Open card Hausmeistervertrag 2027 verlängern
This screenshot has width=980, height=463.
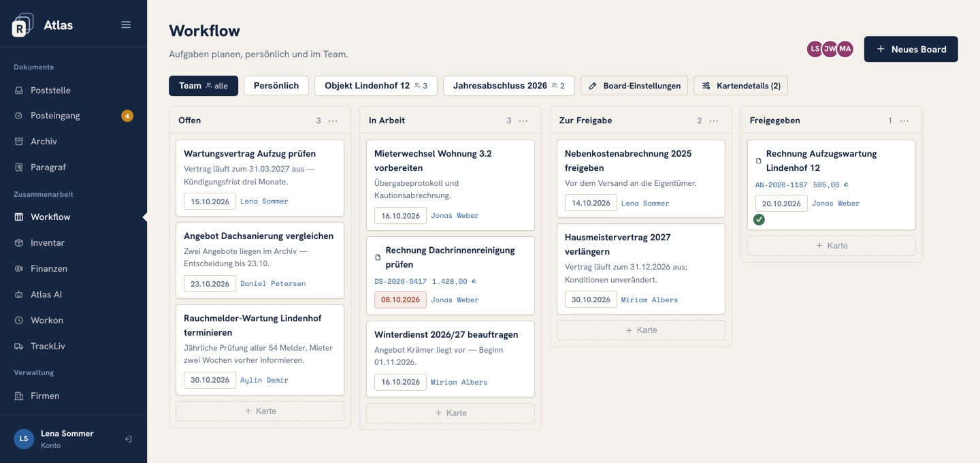click(x=641, y=269)
